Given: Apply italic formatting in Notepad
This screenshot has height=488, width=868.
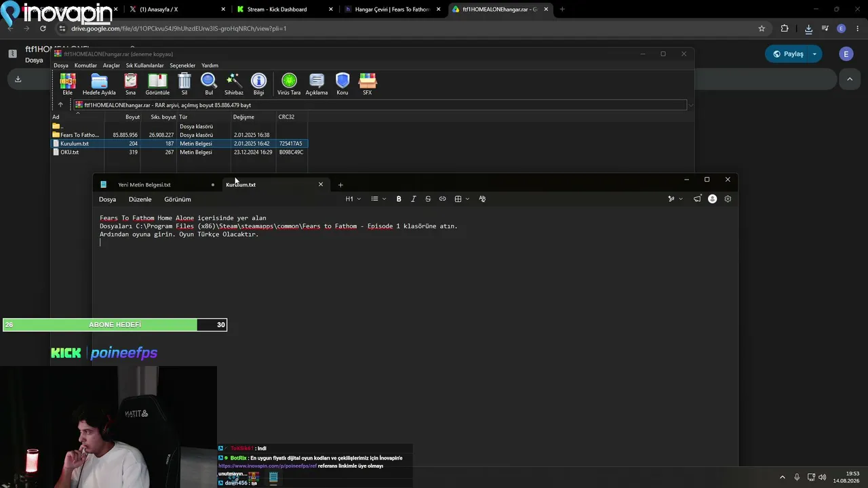Looking at the screenshot, I should coord(413,199).
